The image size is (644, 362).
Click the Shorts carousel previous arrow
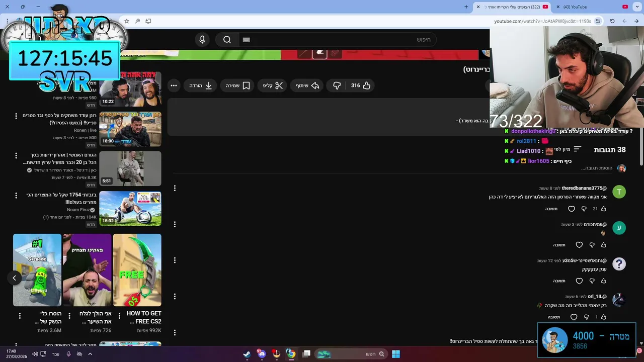pyautogui.click(x=15, y=278)
